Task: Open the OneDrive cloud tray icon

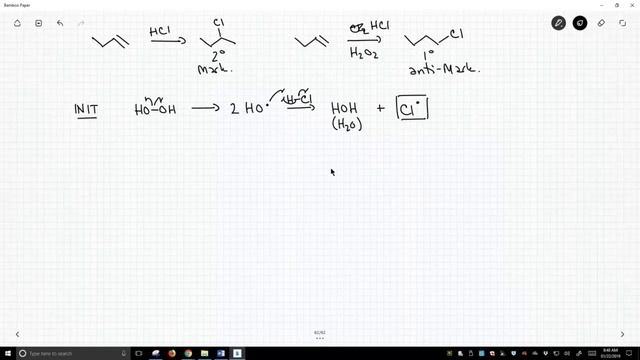Action: 535,353
